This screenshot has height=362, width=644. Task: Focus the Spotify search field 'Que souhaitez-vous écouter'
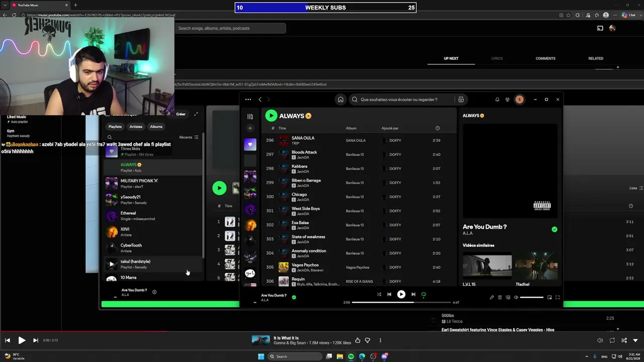pyautogui.click(x=399, y=100)
